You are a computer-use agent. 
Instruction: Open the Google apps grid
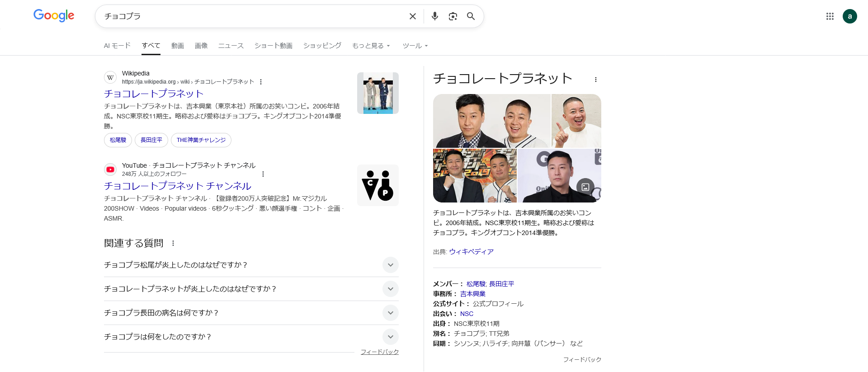click(x=830, y=16)
